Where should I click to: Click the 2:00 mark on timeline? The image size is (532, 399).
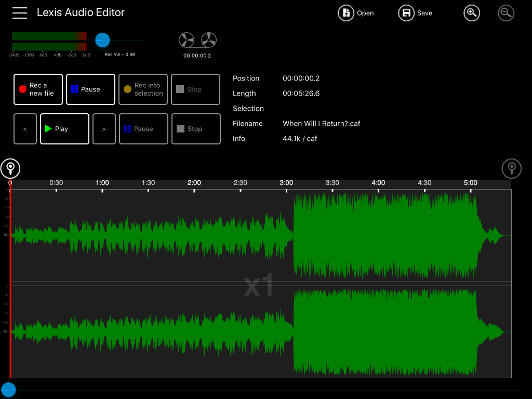click(194, 183)
